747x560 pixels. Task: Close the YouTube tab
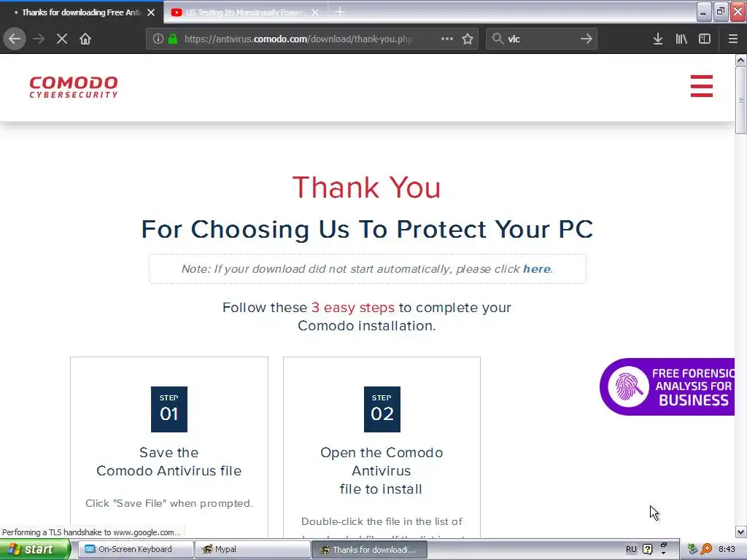coord(315,12)
